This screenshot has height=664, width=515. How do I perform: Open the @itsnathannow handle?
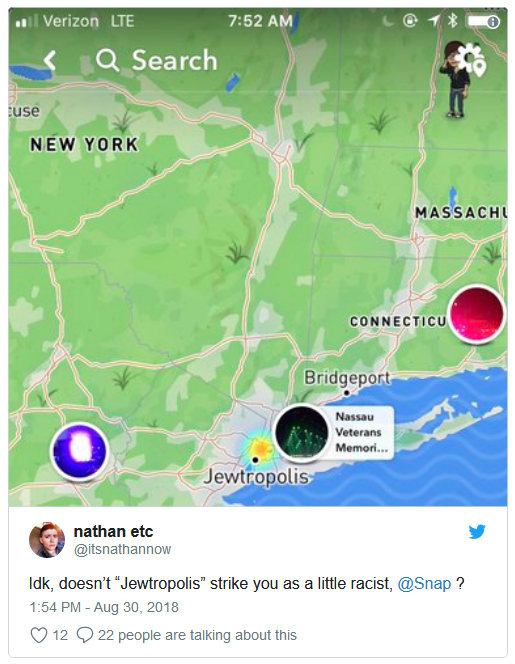(x=122, y=549)
